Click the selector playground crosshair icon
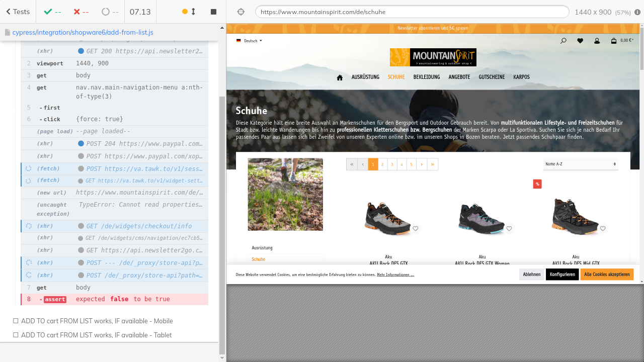644x362 pixels. (240, 12)
